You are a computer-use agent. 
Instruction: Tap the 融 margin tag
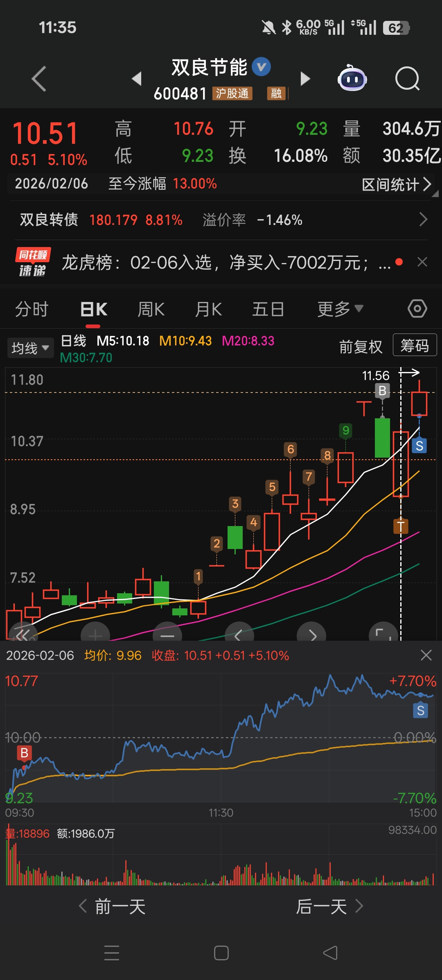(x=276, y=93)
